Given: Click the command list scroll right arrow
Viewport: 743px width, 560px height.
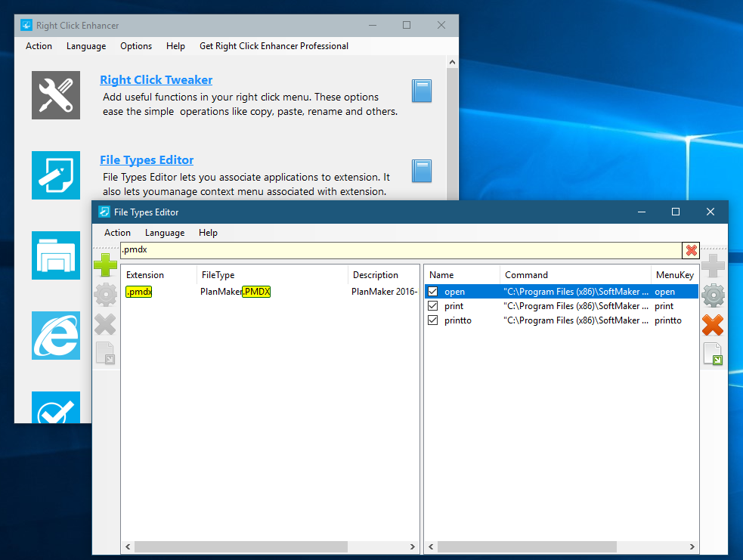Looking at the screenshot, I should 692,546.
